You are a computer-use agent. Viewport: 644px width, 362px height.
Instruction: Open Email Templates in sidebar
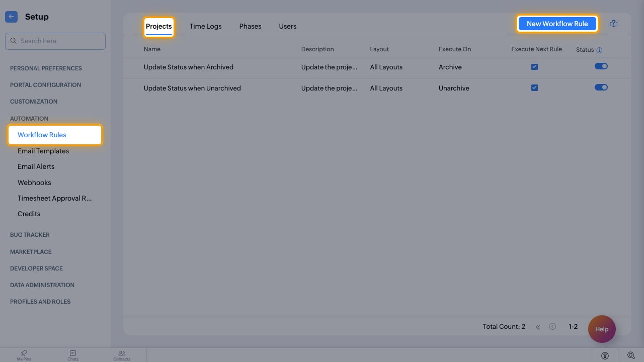pyautogui.click(x=43, y=151)
